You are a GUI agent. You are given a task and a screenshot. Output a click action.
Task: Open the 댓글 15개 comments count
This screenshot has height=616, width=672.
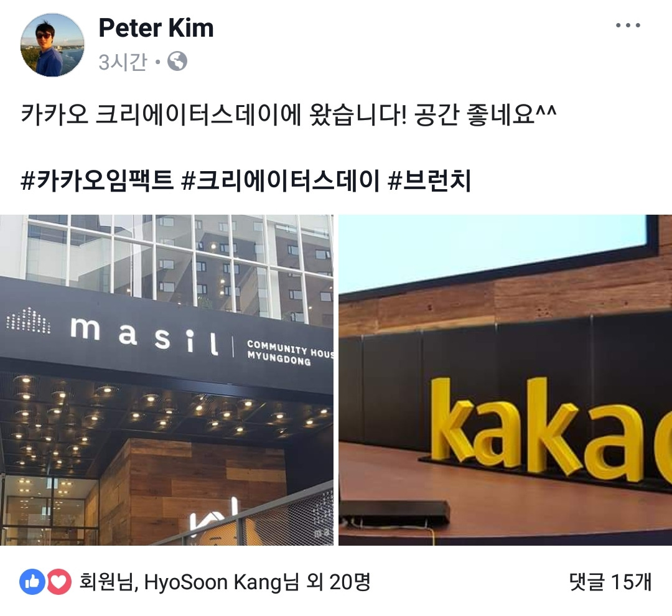point(610,582)
